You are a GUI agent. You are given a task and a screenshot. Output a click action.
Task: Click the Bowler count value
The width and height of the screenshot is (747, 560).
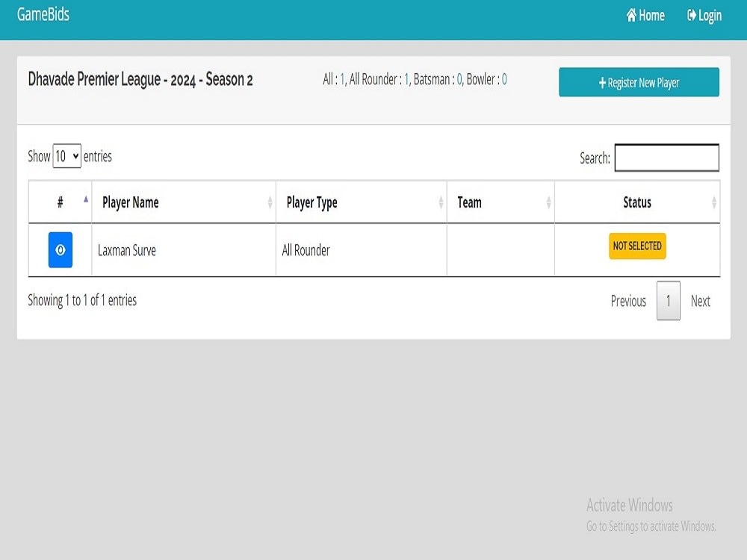tap(504, 79)
